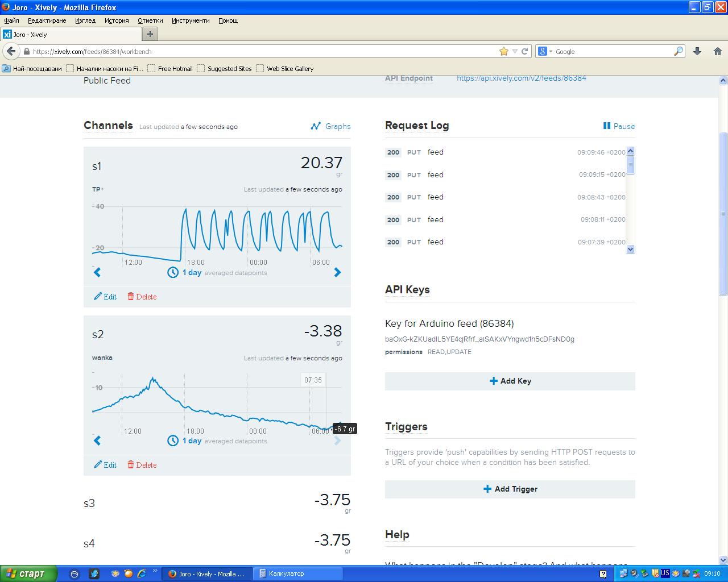Image resolution: width=728 pixels, height=582 pixels.
Task: Launch the Twitter bird quick launch icon
Action: coord(94,573)
